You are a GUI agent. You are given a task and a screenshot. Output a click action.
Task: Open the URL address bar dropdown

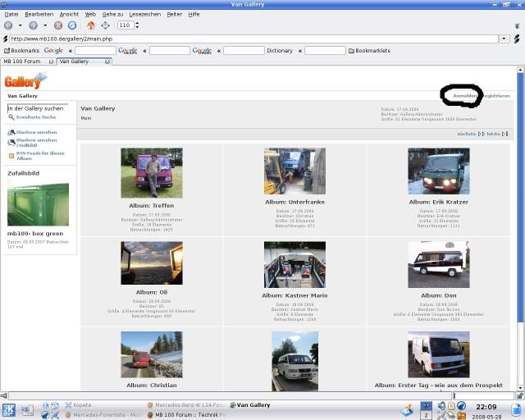(504, 39)
